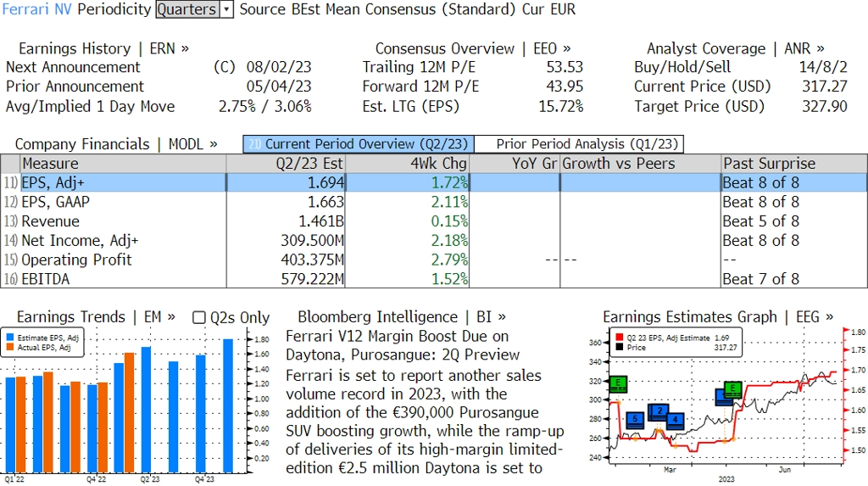Open Earnings Trends EM link
Viewport: 868px width, 486px height.
pyautogui.click(x=96, y=317)
